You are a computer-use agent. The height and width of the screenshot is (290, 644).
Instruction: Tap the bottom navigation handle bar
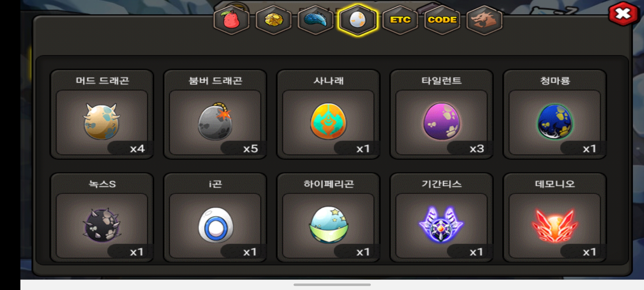[x=332, y=285]
